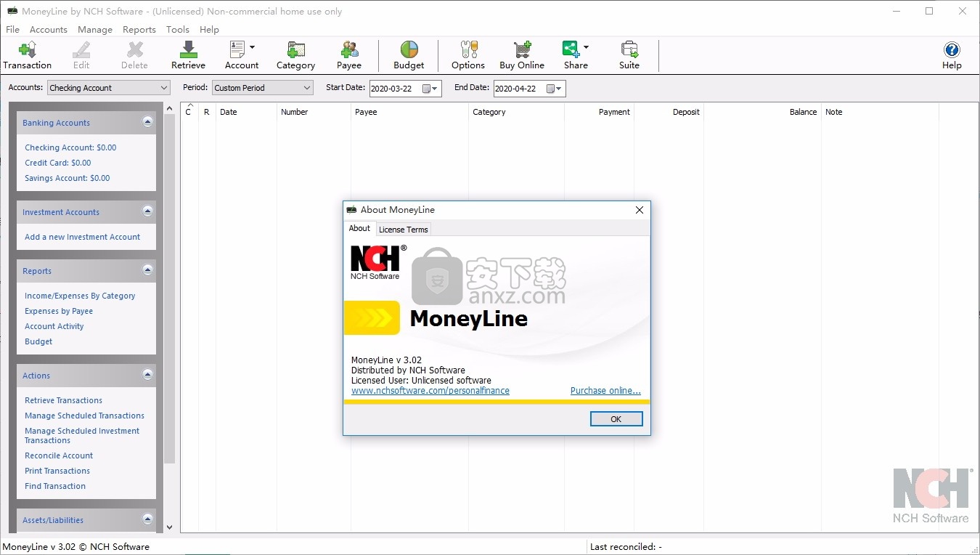The height and width of the screenshot is (555, 980).
Task: Click OK in About MoneyLine dialog
Action: (x=616, y=419)
